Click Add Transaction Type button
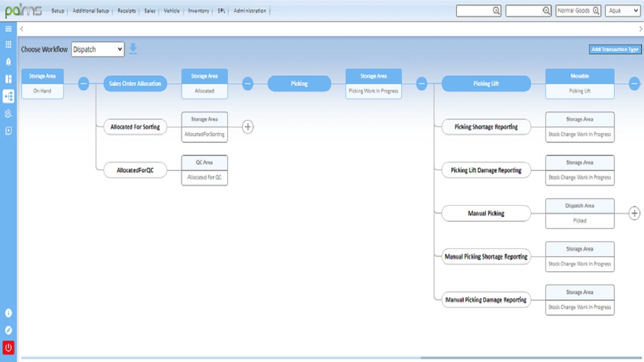Screen dimensions: 644x362 click(x=615, y=49)
